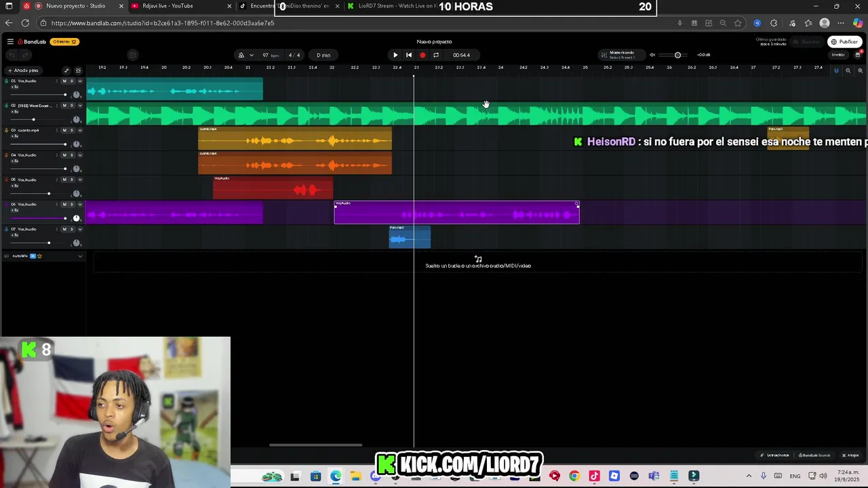Reload the page with browser refresh

25,23
